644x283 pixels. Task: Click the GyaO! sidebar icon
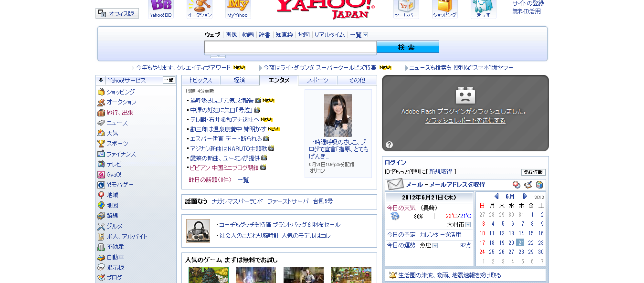click(x=101, y=175)
